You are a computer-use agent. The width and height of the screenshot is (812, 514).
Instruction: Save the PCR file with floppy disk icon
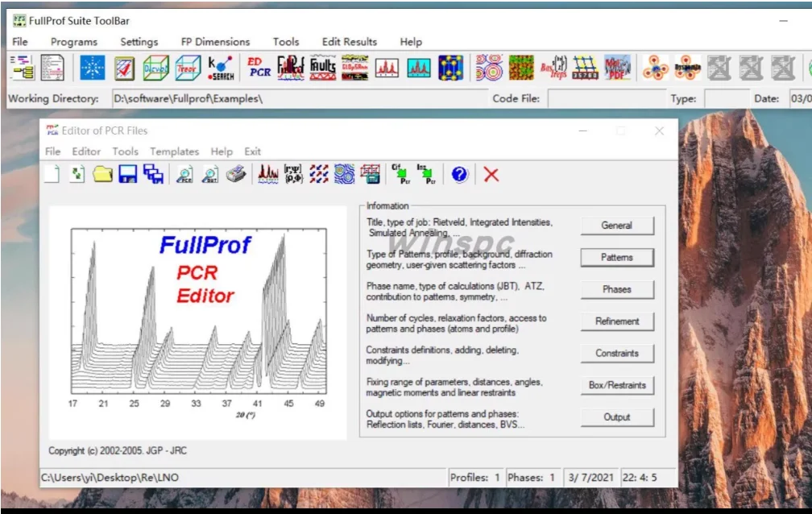click(x=127, y=174)
